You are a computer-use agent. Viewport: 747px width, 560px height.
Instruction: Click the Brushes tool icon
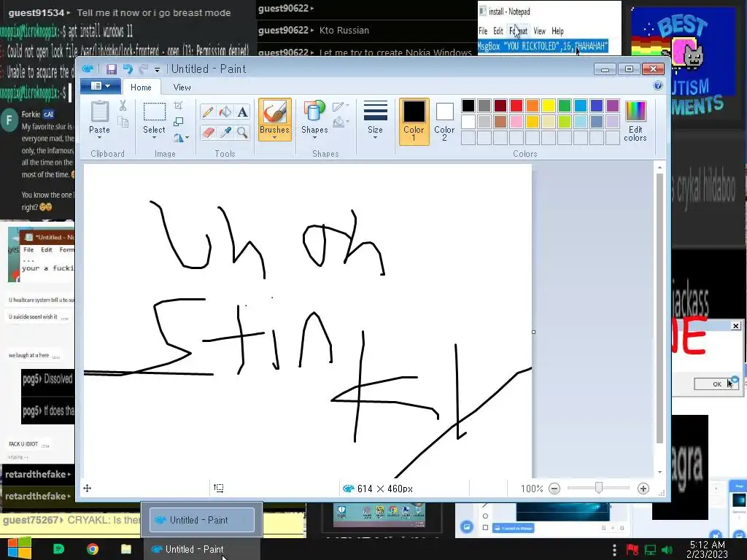tap(274, 112)
